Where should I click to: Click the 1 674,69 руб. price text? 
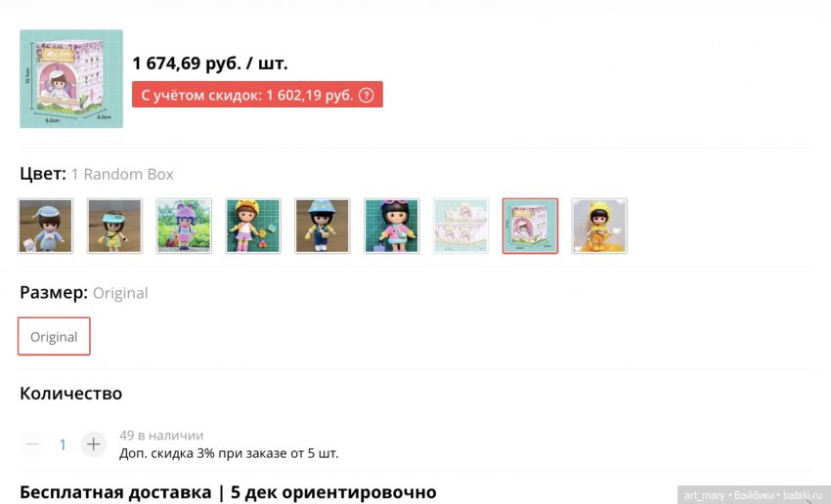[x=209, y=63]
